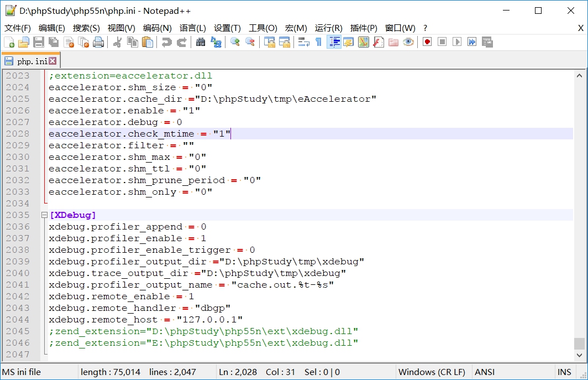This screenshot has width=588, height=380.
Task: Click the vertical scrollbar thumb
Action: pyautogui.click(x=579, y=343)
